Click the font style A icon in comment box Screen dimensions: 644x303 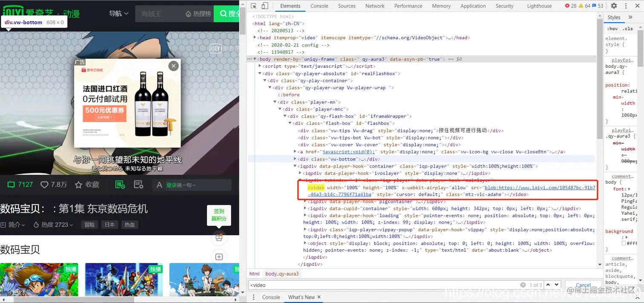click(x=159, y=185)
